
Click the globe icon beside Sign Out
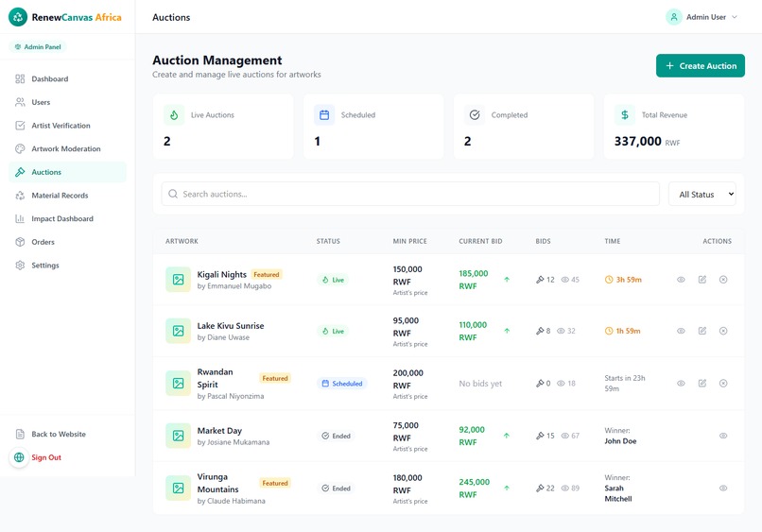pyautogui.click(x=19, y=457)
